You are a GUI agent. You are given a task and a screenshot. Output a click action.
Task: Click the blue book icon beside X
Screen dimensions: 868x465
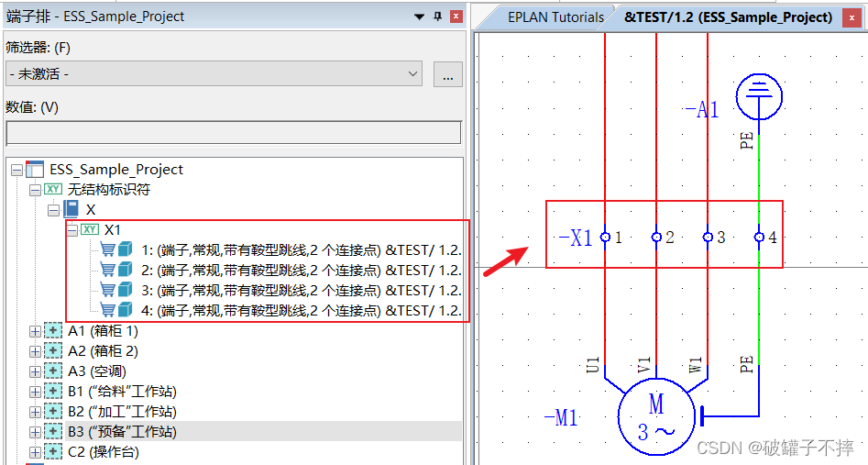point(71,209)
